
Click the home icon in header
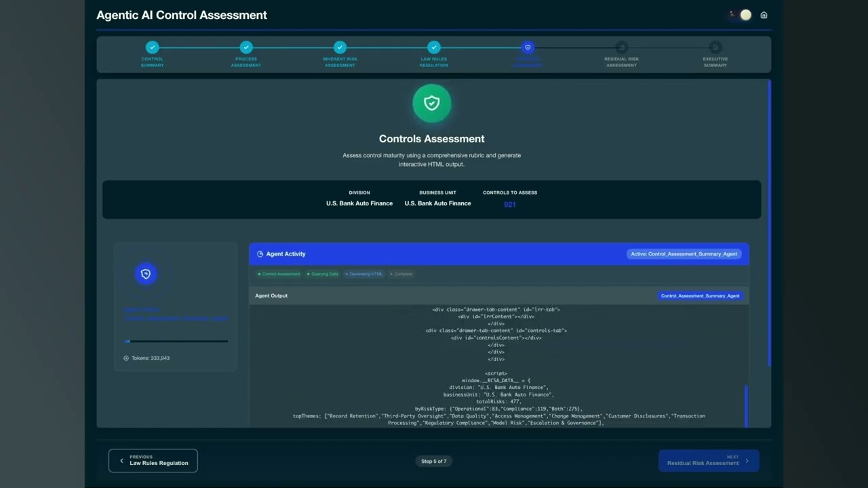764,15
